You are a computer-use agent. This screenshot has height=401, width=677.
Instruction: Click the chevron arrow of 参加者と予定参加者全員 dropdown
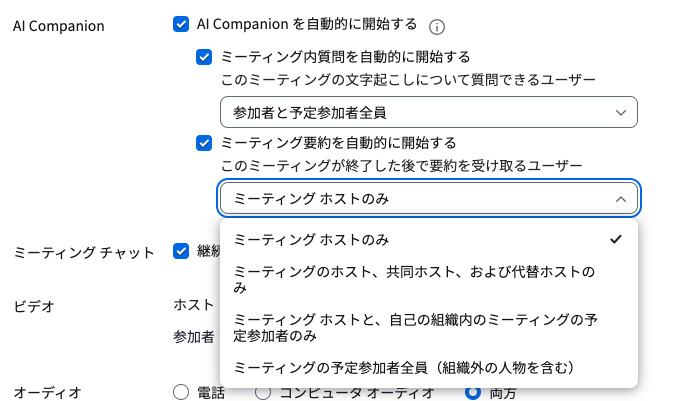pos(621,113)
